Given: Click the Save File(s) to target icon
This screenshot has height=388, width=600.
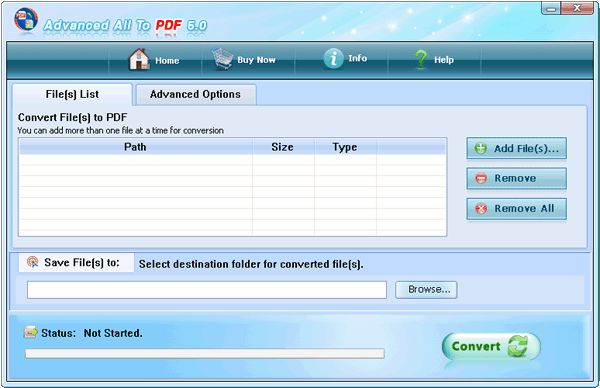Looking at the screenshot, I should point(33,262).
